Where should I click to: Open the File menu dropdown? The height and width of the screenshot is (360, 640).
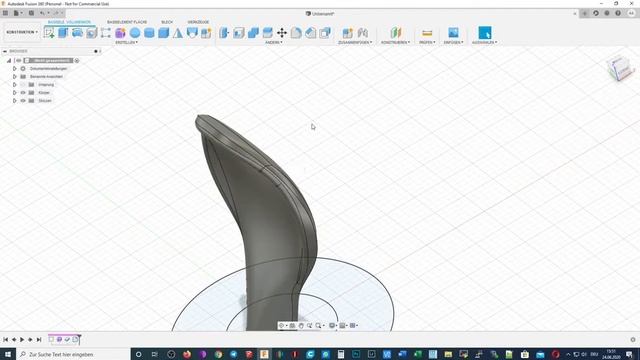pyautogui.click(x=18, y=13)
